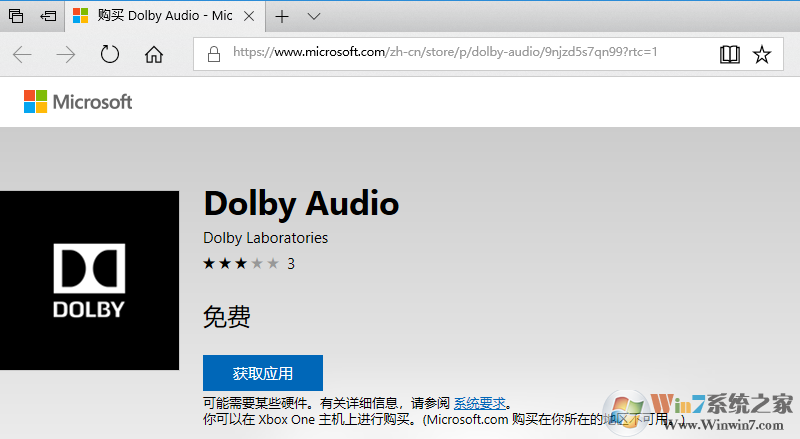This screenshot has height=439, width=800.
Task: Select the Dolby Audio tab
Action: (164, 16)
